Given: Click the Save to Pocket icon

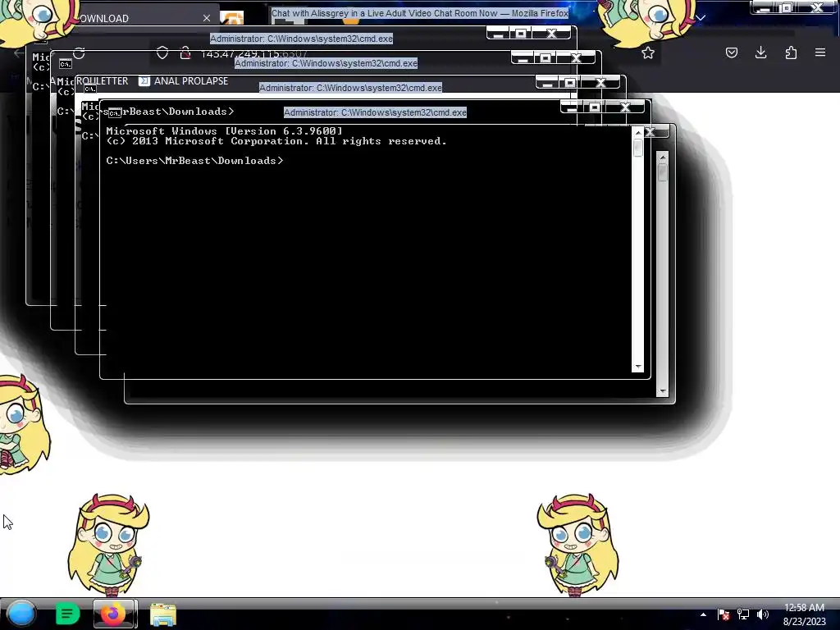Looking at the screenshot, I should pyautogui.click(x=731, y=52).
